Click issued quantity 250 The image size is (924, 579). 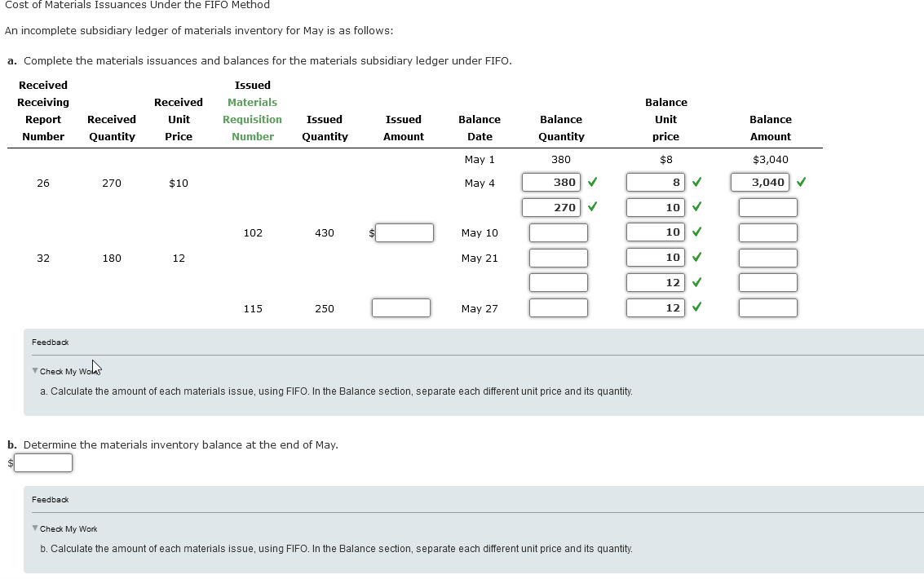[x=325, y=308]
